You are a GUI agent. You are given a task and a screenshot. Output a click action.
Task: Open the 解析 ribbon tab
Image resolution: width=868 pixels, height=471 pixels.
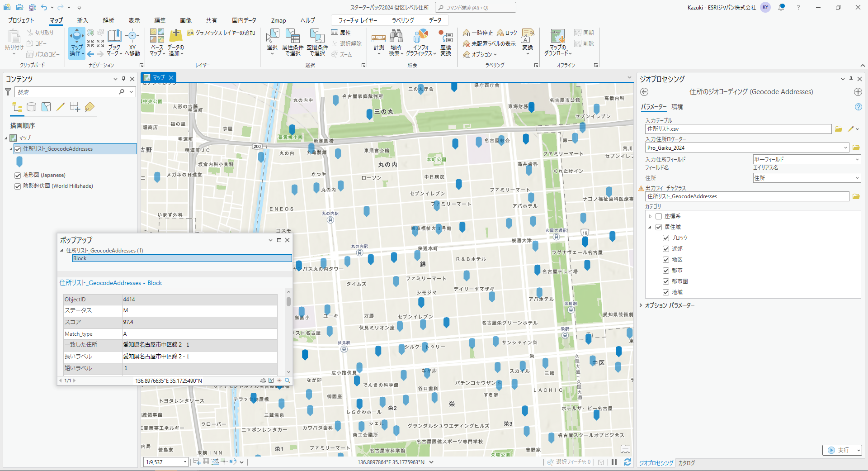[x=108, y=20]
